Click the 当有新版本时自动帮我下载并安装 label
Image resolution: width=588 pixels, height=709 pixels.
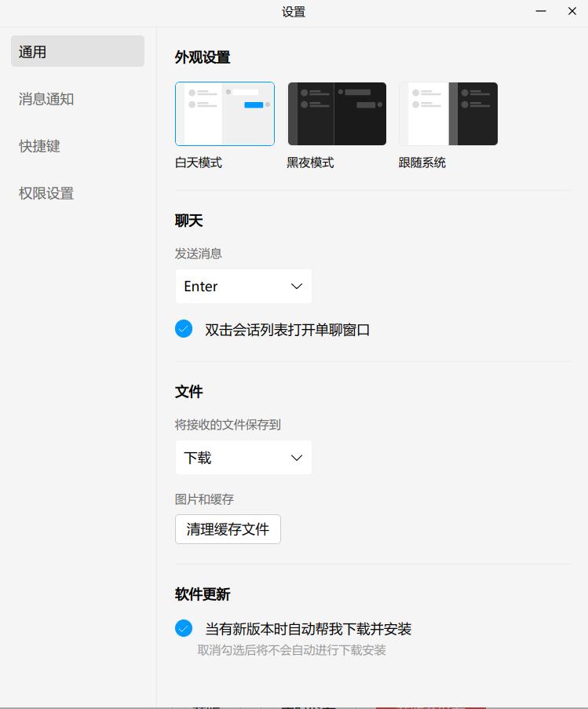tap(309, 628)
